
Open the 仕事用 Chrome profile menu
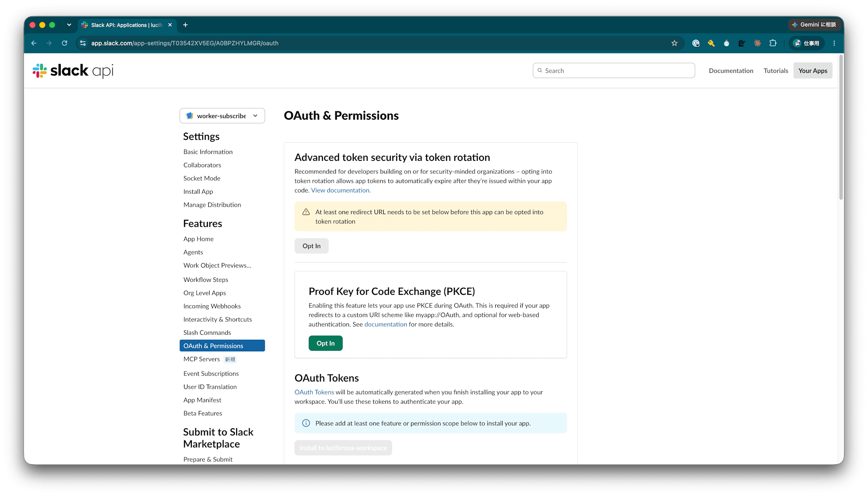[x=806, y=43]
